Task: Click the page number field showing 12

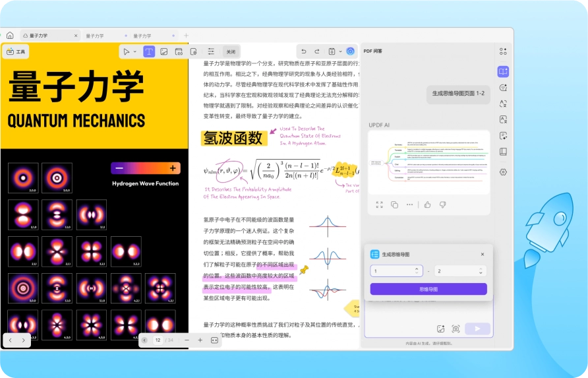Action: click(x=158, y=340)
